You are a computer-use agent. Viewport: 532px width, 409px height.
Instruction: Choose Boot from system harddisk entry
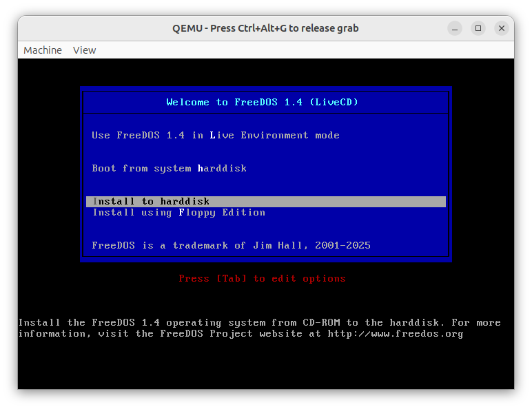[x=169, y=169]
